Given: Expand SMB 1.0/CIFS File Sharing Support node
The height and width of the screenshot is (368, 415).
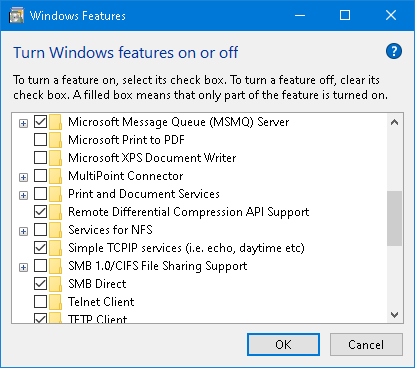Looking at the screenshot, I should (23, 267).
